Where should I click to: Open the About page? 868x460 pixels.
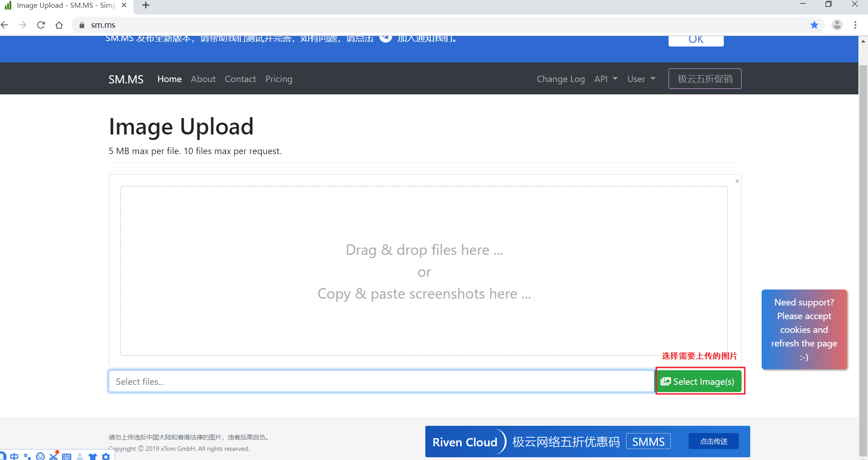[x=203, y=79]
